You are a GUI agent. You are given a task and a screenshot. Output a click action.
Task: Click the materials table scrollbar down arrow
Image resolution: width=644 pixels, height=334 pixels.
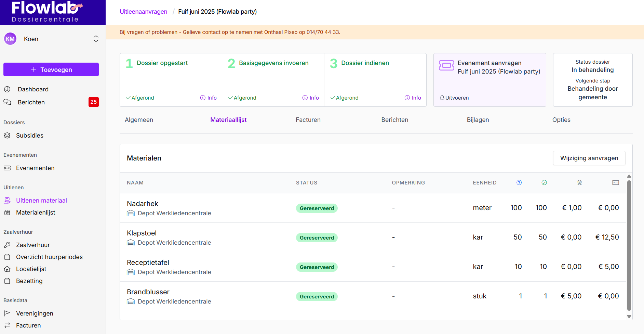629,317
